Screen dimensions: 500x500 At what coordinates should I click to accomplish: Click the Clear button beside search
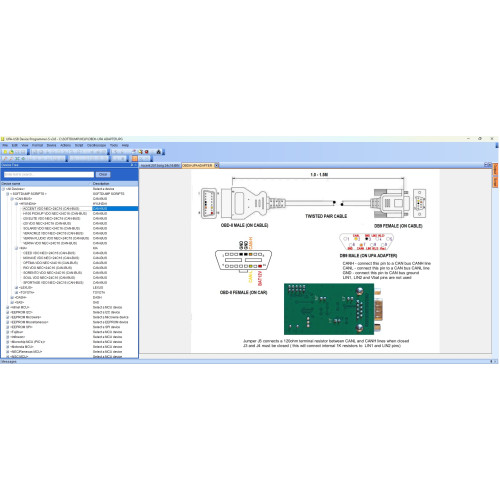pyautogui.click(x=103, y=174)
